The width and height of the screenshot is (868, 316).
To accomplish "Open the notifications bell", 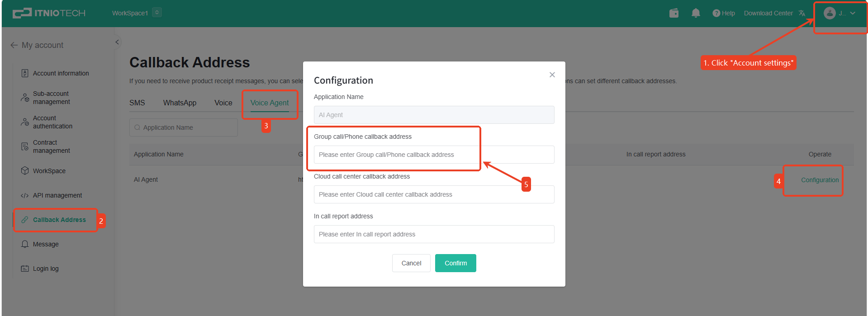I will (x=696, y=13).
